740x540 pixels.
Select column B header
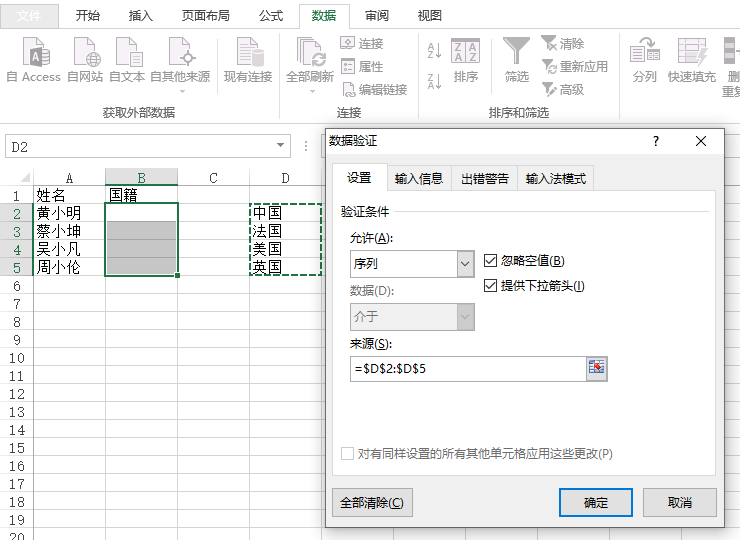[x=141, y=177]
